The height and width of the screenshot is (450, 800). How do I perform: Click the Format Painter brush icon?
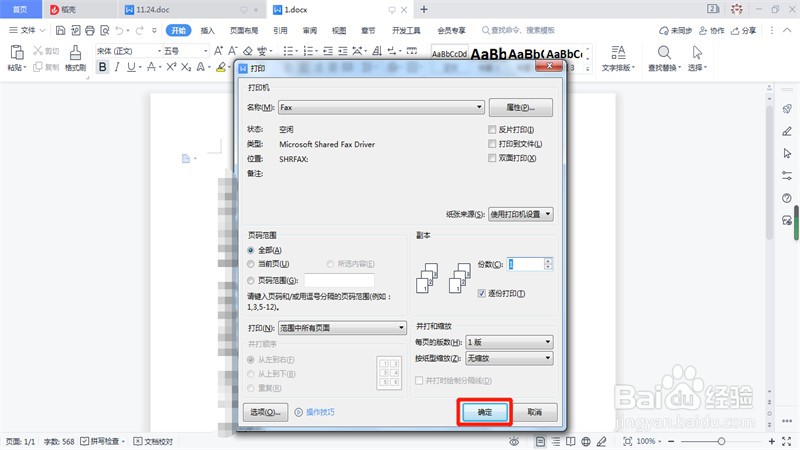76,53
